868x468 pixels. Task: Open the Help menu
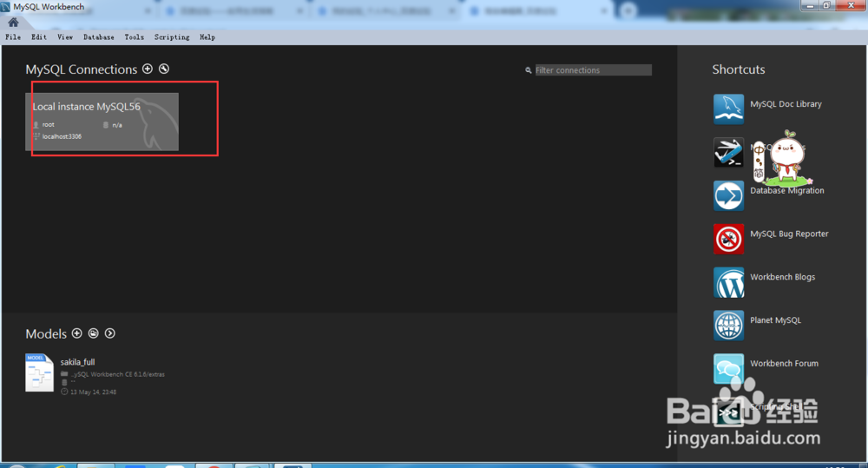click(207, 37)
